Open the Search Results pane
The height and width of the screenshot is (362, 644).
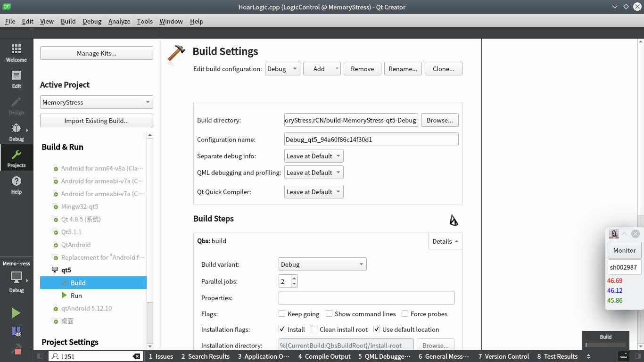[x=205, y=356]
